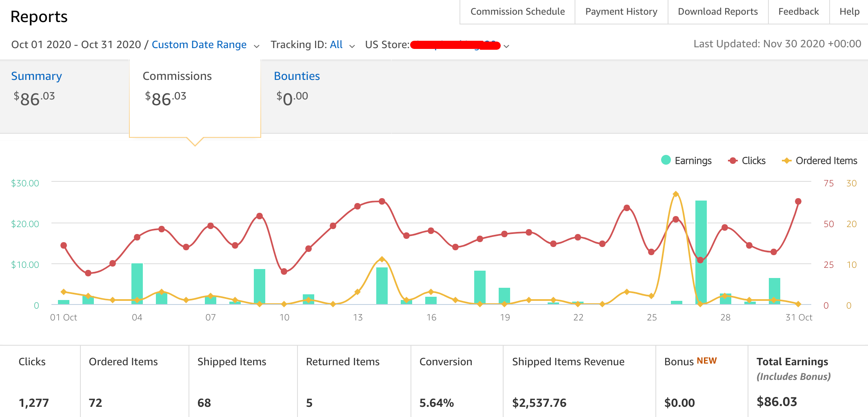Viewport: 868px width, 417px height.
Task: Switch to the Summary tab
Action: pyautogui.click(x=36, y=76)
